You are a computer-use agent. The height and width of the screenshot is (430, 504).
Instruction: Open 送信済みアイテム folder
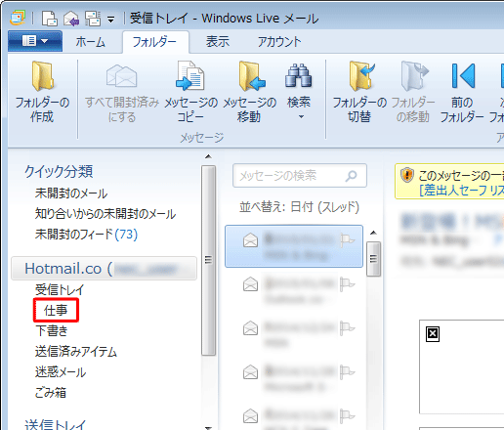[x=76, y=352]
